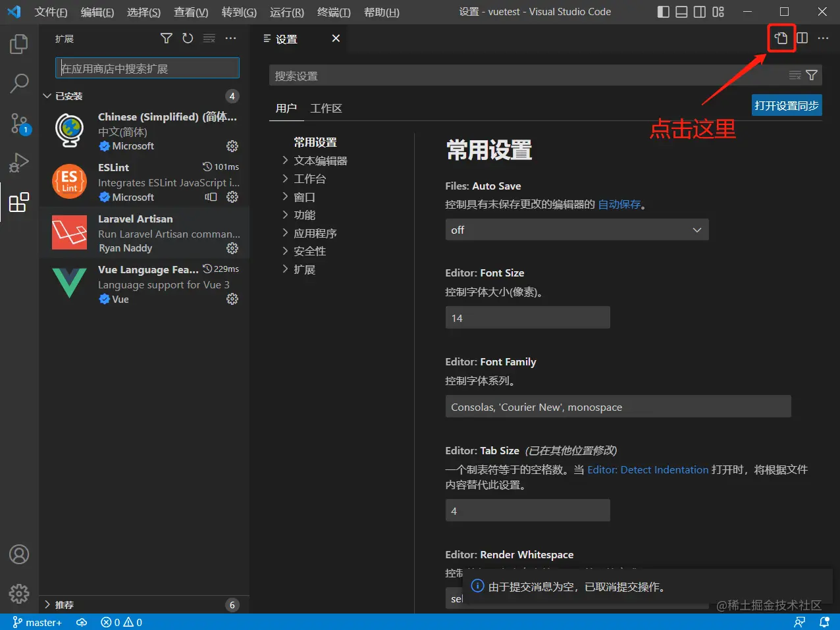Refresh the extensions list
This screenshot has width=840, height=630.
[x=188, y=39]
